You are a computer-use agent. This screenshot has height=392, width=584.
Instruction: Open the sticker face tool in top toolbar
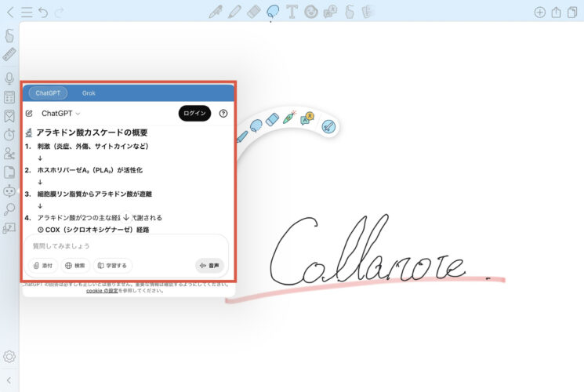(311, 12)
